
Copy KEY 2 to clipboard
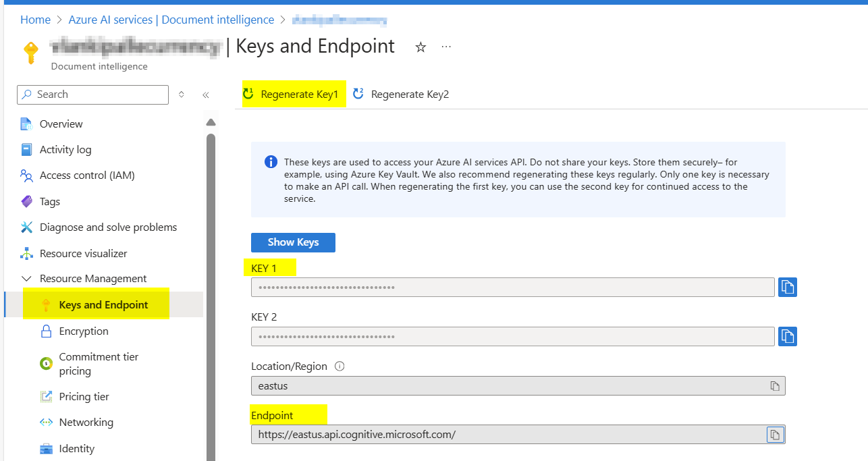788,336
